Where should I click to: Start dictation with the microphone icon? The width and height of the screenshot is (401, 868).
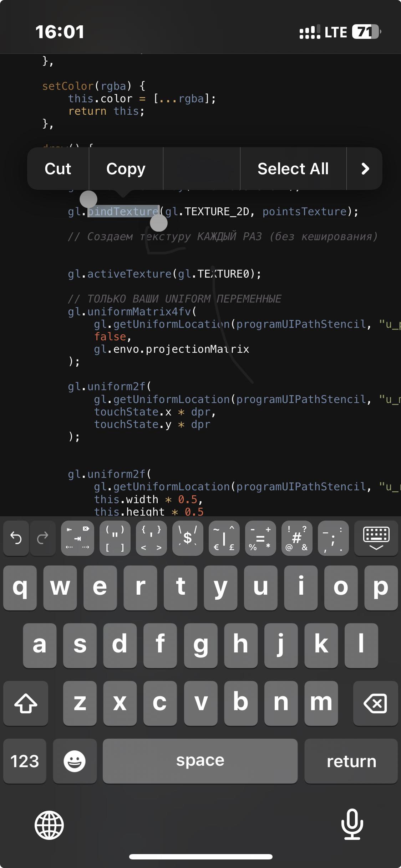pos(352,824)
